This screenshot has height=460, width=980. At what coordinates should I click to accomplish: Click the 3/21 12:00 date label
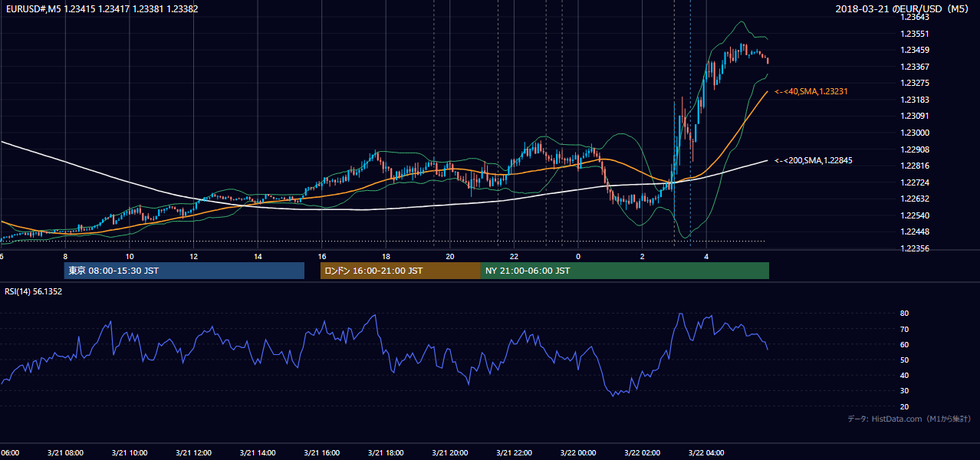point(193,453)
